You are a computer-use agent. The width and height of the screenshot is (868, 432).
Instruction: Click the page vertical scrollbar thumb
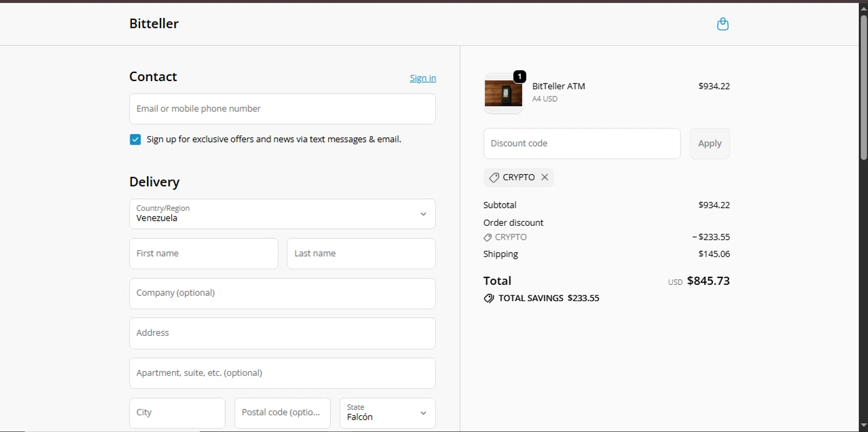pyautogui.click(x=863, y=87)
